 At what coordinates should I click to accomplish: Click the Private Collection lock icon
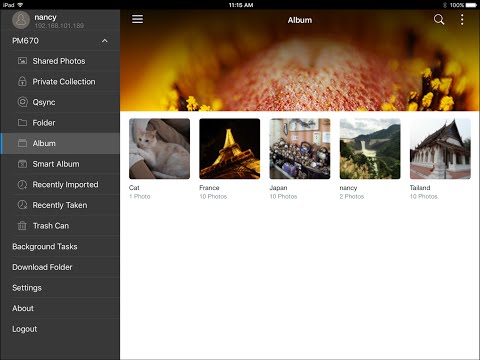[22, 81]
